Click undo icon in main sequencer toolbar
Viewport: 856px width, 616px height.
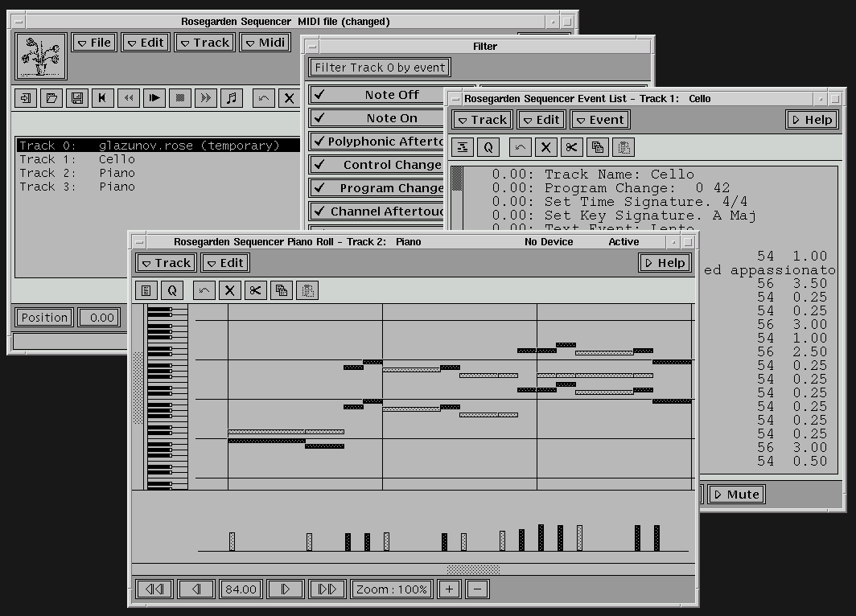[264, 98]
